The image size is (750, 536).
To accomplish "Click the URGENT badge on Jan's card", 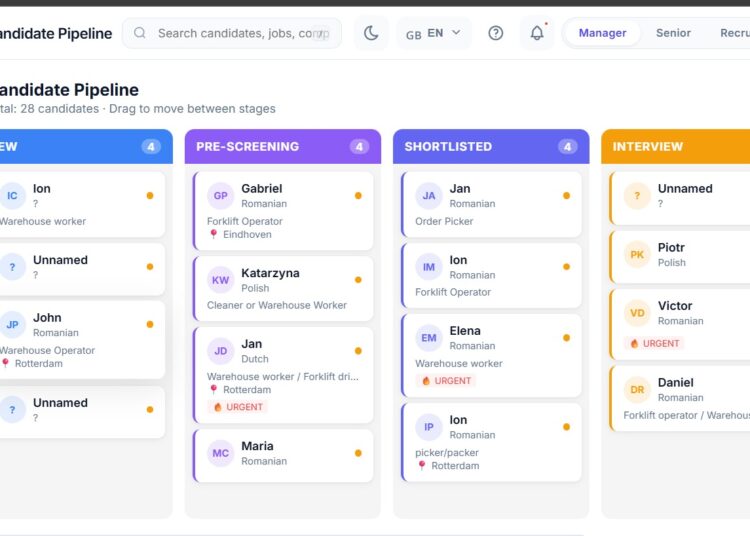I will (238, 407).
